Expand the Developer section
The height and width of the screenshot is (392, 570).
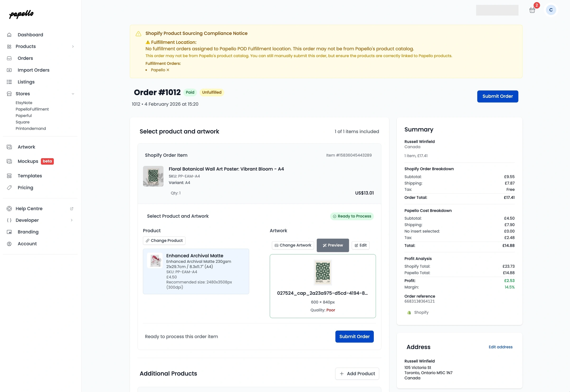[72, 220]
